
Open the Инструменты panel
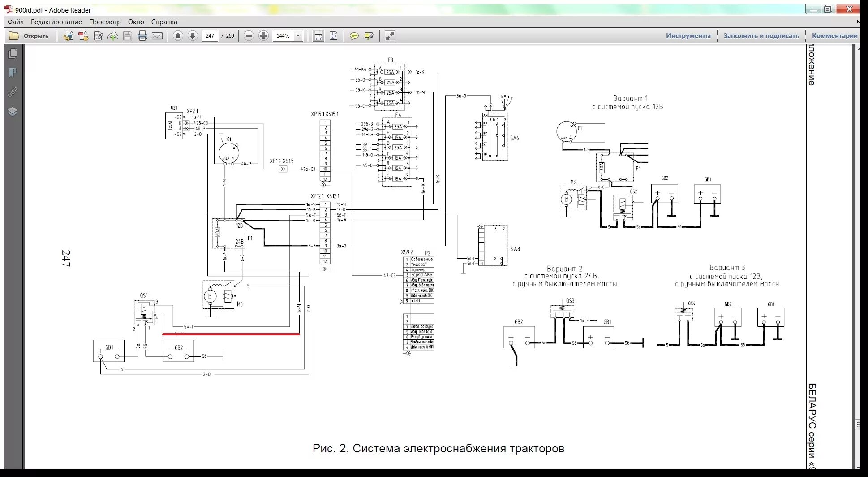pos(688,36)
